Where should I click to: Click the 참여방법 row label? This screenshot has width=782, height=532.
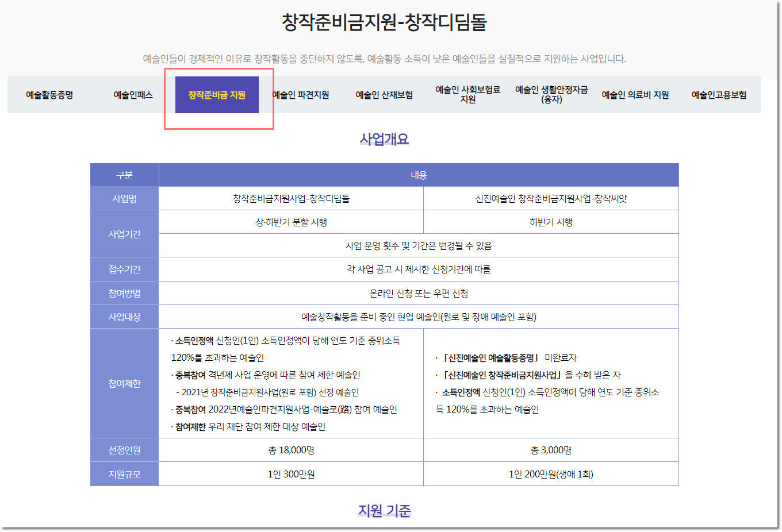(124, 294)
